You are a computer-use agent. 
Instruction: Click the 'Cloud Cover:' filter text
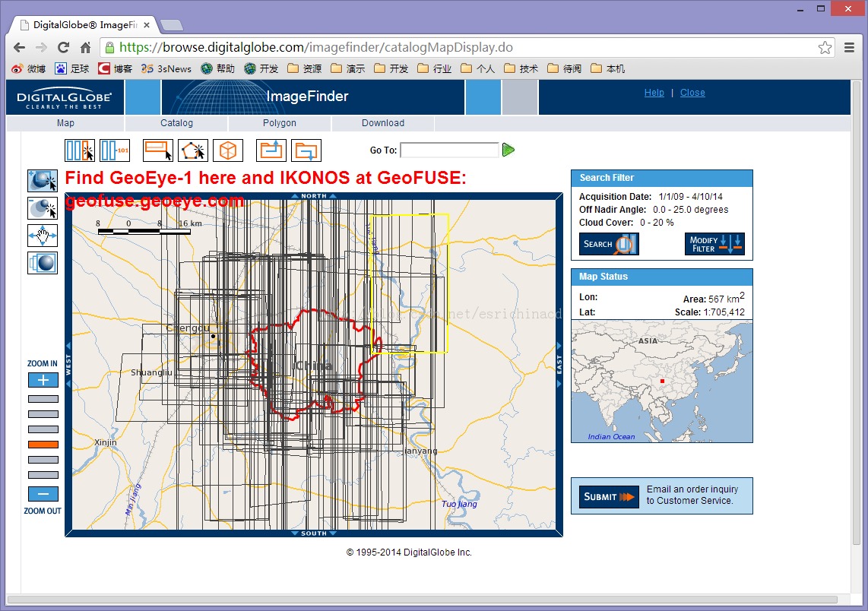click(x=607, y=223)
